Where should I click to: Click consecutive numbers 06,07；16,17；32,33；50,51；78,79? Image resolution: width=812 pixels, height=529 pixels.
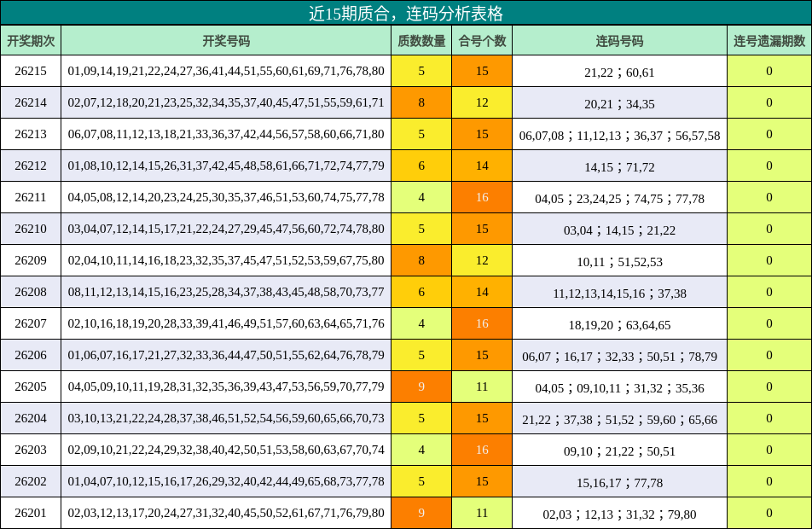(619, 357)
